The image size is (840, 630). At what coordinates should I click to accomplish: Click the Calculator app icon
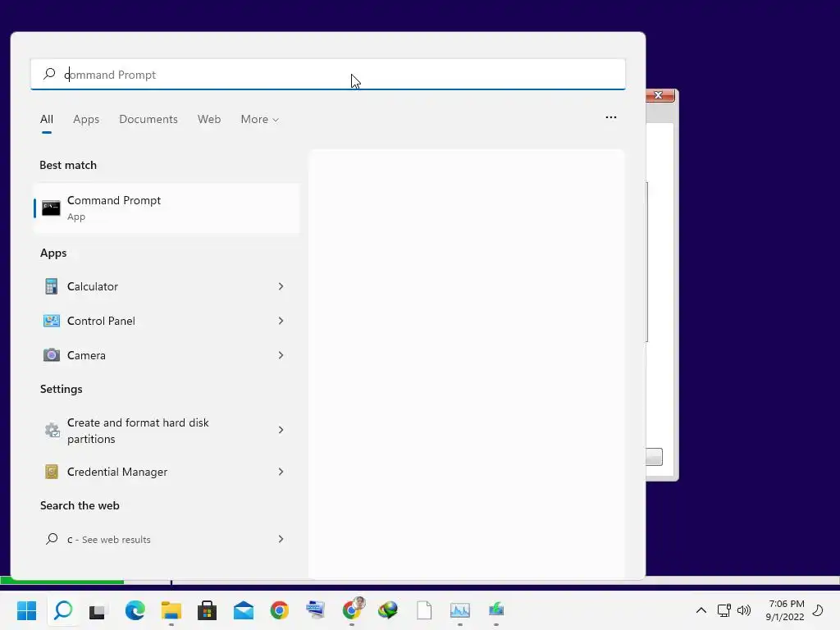(x=52, y=286)
